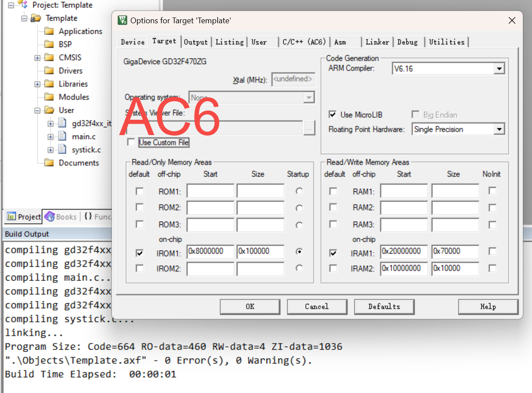
Task: Check the IROM2 default checkbox
Action: pyautogui.click(x=140, y=268)
